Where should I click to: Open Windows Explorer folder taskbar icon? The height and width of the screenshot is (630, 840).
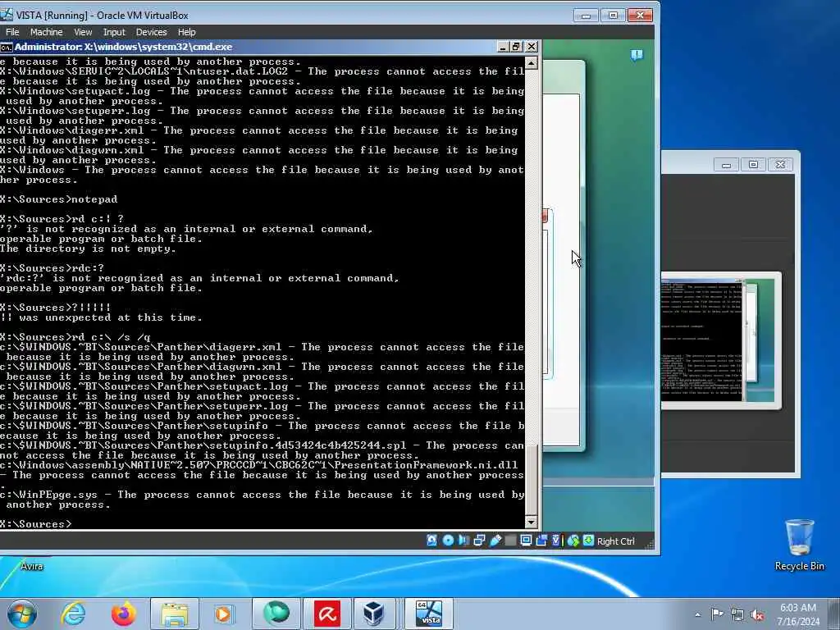175,614
